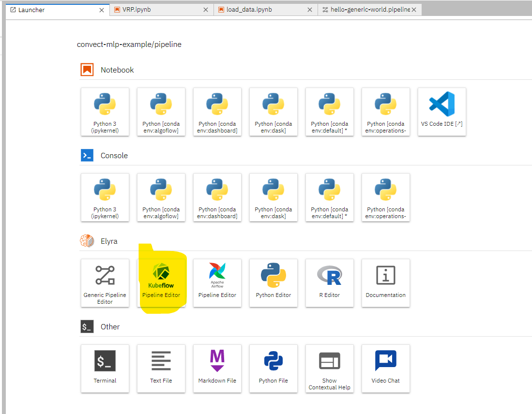Close the load_data.ipynb tab
532x414 pixels.
point(310,10)
